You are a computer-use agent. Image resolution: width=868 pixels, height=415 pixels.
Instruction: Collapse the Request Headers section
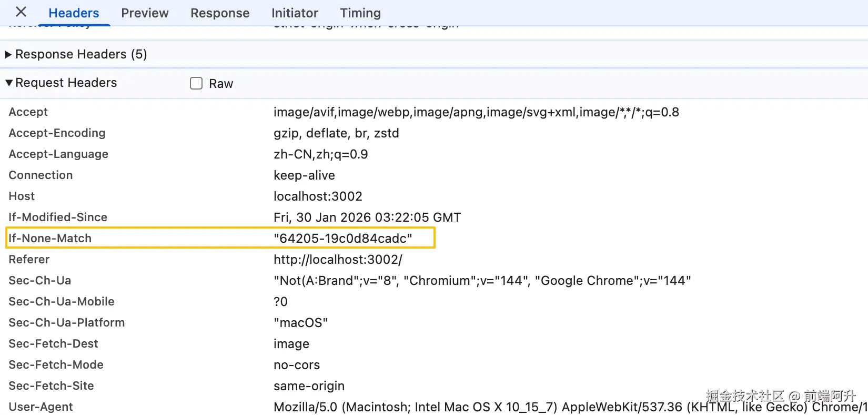point(8,83)
